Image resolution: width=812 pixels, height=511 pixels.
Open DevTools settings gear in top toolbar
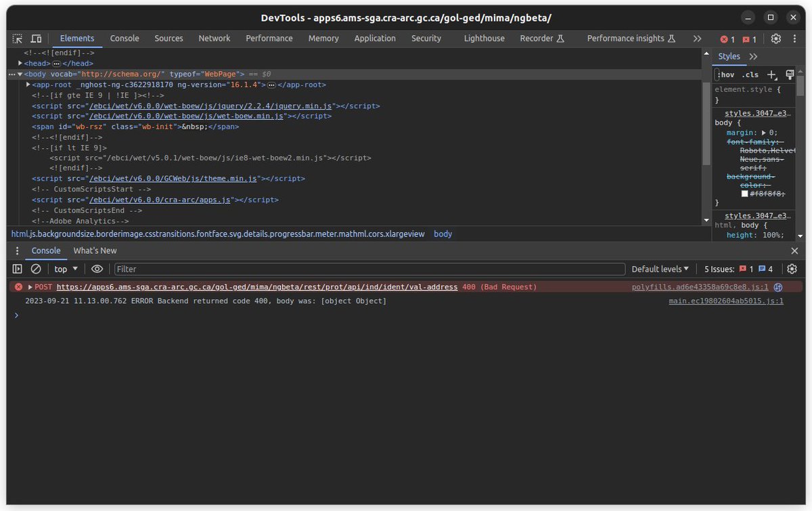776,39
